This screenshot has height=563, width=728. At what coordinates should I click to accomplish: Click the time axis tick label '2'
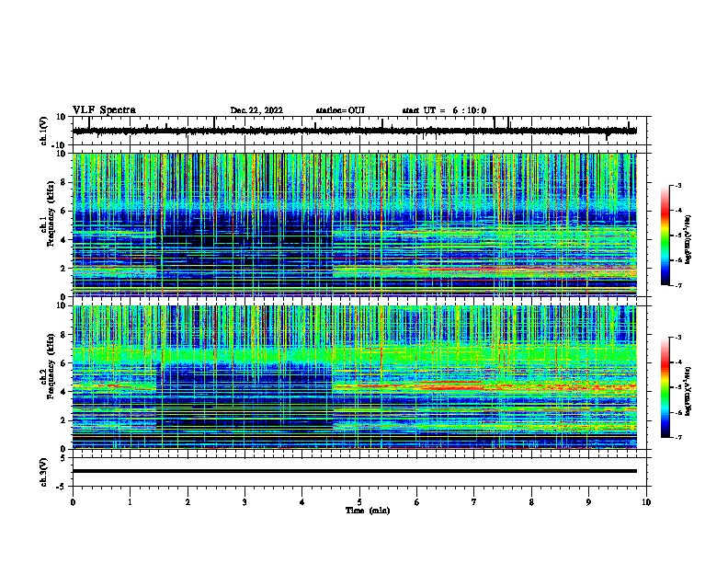pos(188,502)
